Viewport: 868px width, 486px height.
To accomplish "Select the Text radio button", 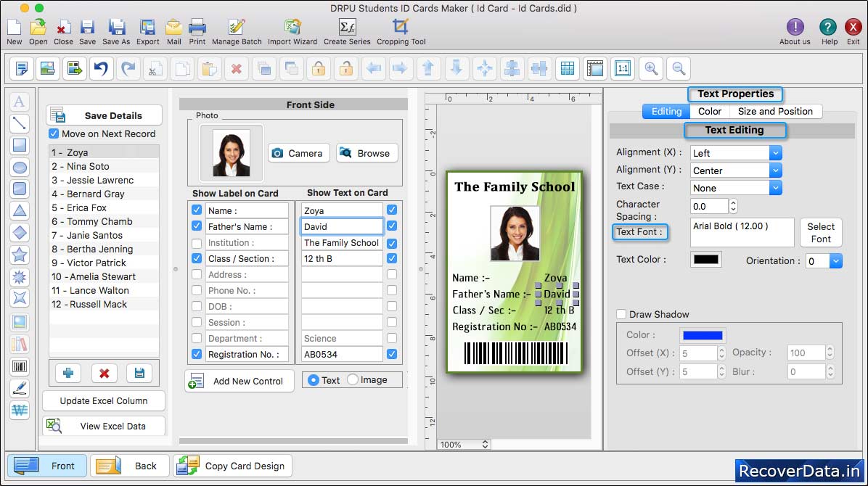I will coord(314,379).
